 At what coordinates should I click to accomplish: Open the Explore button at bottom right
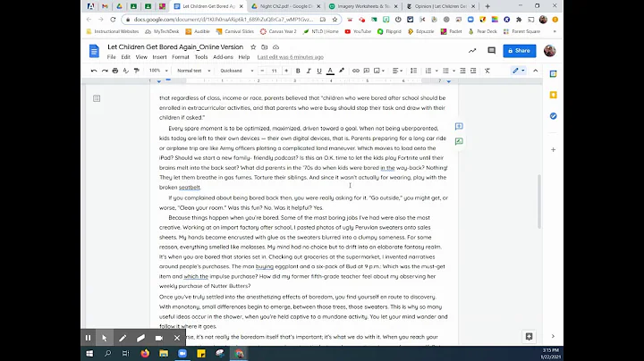point(529,336)
